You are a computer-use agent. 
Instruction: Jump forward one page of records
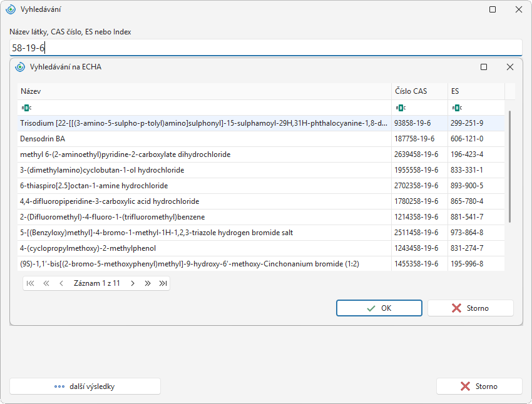point(148,283)
